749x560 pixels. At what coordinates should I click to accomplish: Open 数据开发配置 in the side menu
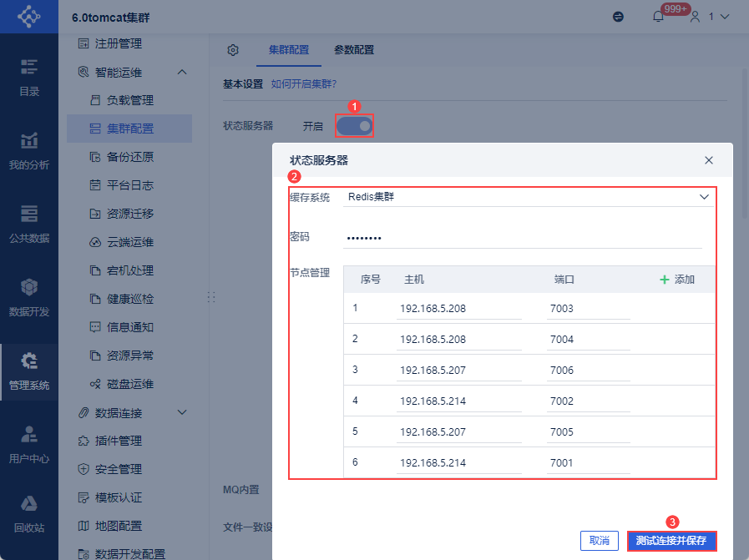click(122, 554)
